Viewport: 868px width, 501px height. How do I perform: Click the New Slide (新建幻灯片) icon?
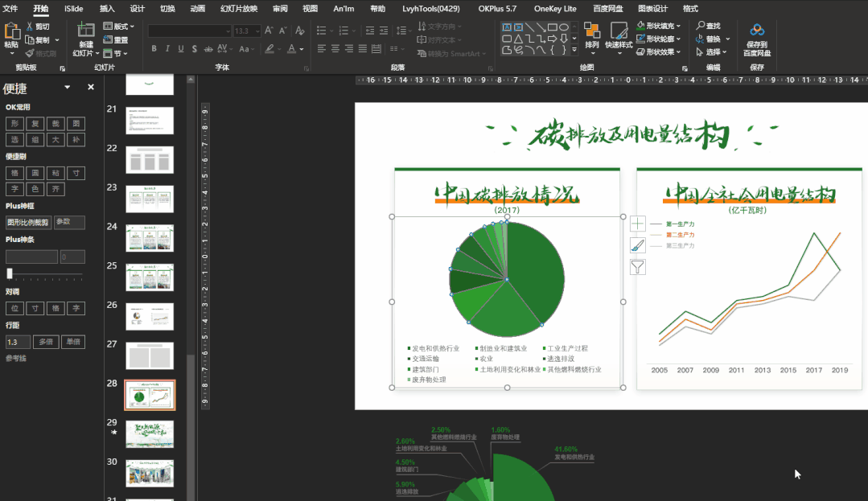tap(86, 31)
